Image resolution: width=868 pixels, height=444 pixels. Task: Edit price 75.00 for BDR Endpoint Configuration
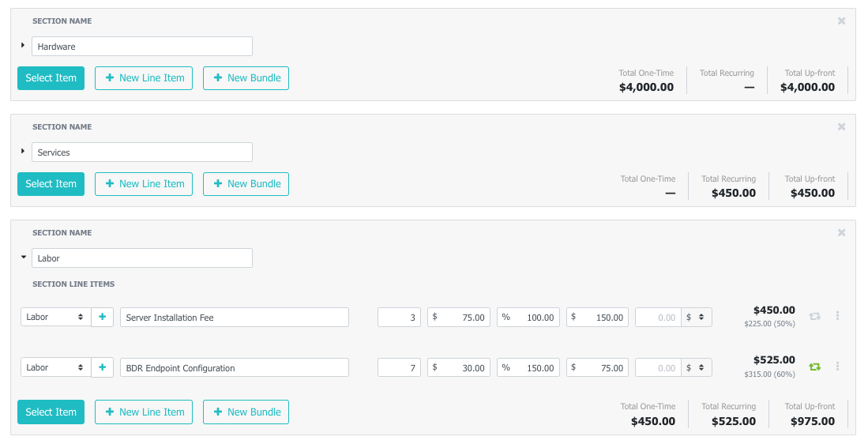[x=597, y=367]
